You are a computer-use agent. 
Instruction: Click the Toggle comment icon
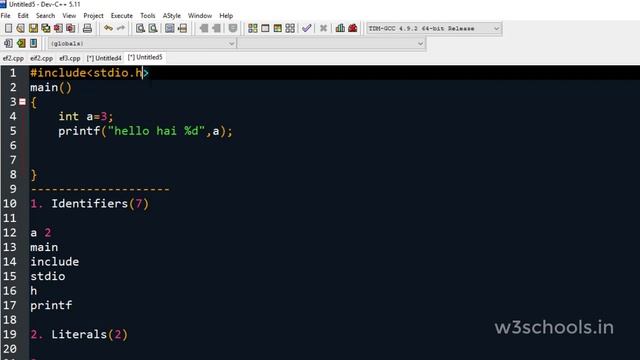[x=233, y=28]
